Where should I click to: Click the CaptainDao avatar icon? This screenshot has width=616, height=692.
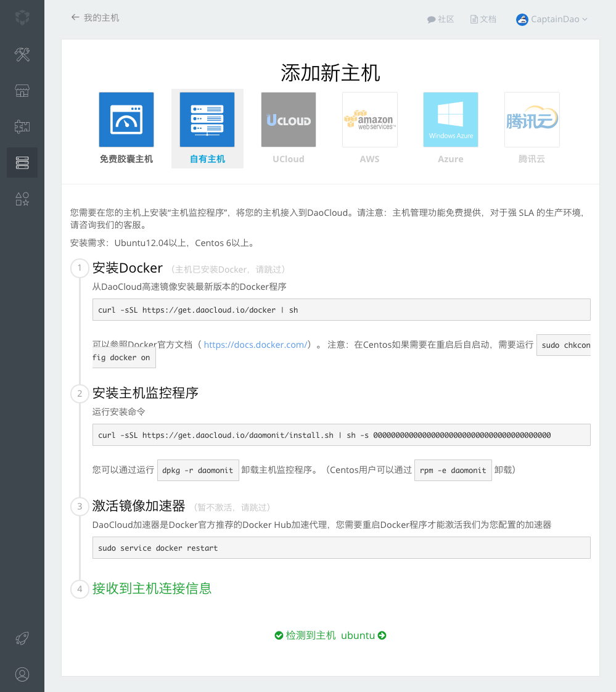[x=522, y=19]
